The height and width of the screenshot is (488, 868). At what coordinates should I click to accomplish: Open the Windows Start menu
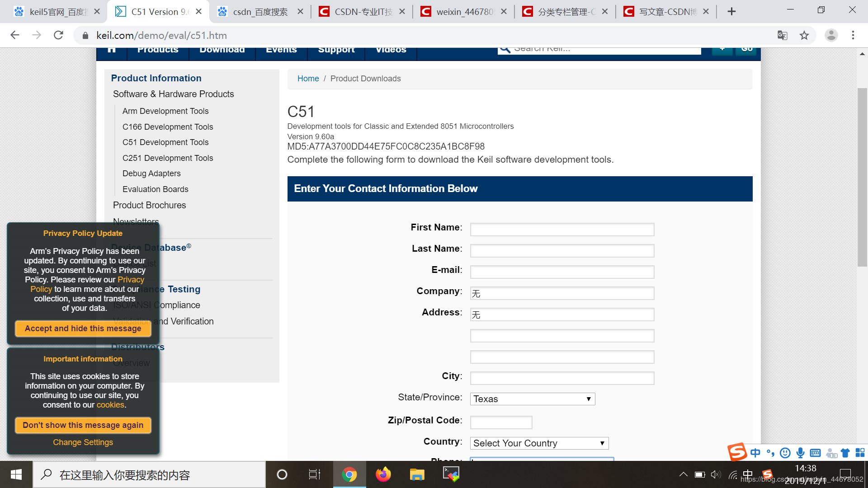click(16, 474)
